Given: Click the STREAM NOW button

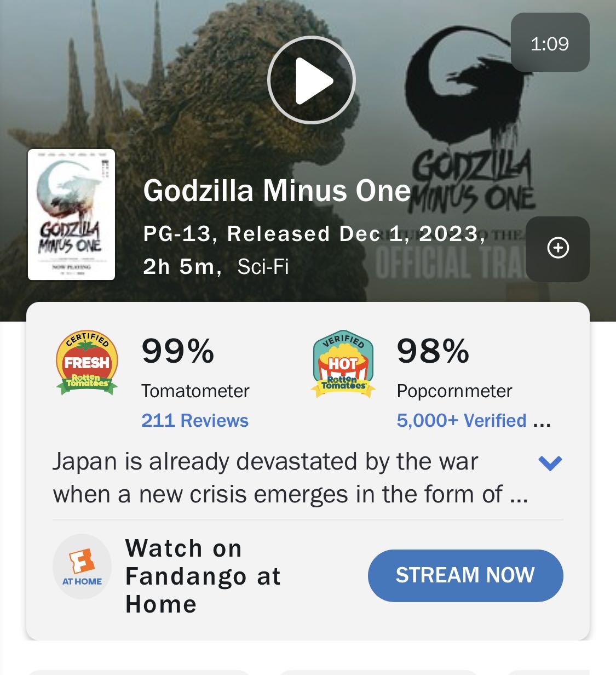Looking at the screenshot, I should (x=465, y=575).
